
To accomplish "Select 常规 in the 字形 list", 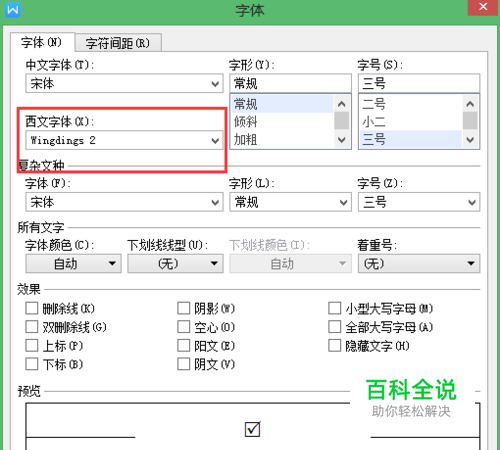I will pos(282,104).
